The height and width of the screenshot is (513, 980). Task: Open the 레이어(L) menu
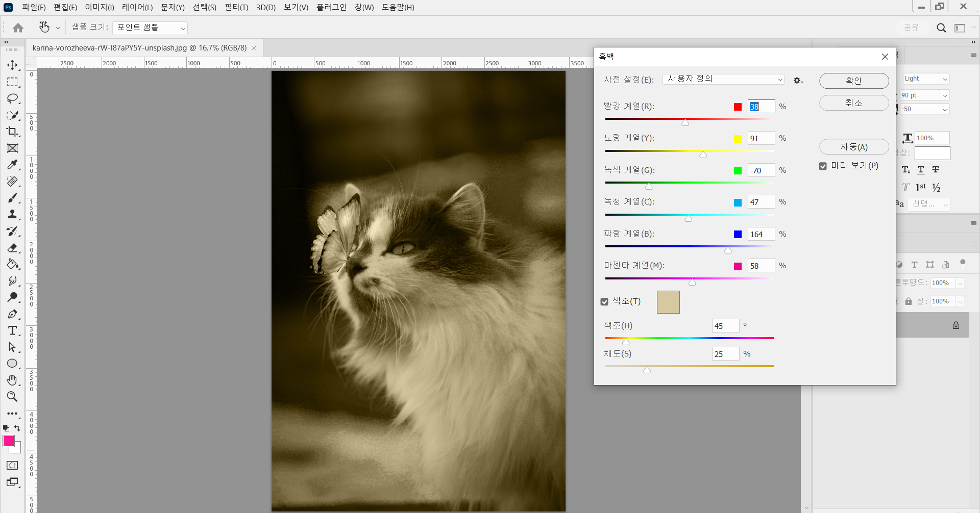(137, 7)
